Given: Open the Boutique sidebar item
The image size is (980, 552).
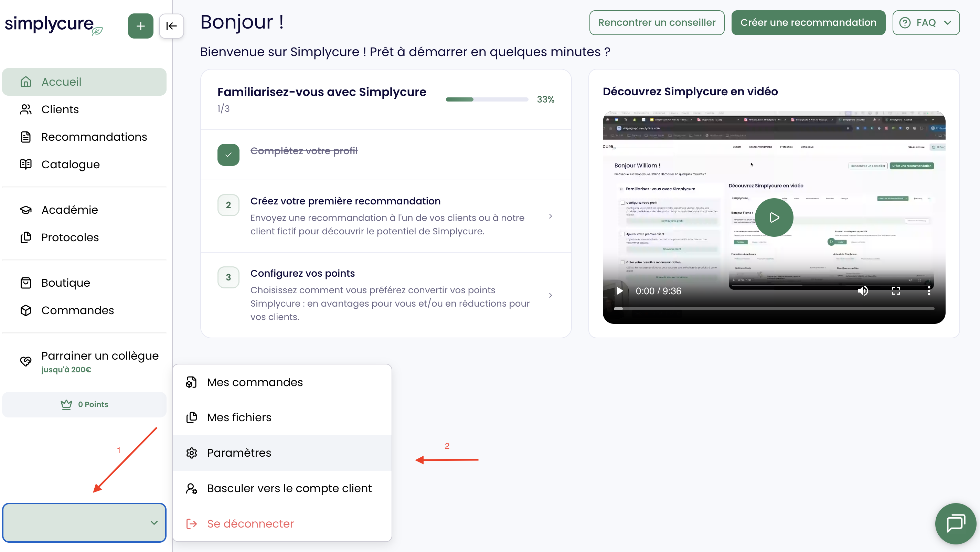Looking at the screenshot, I should (x=84, y=283).
